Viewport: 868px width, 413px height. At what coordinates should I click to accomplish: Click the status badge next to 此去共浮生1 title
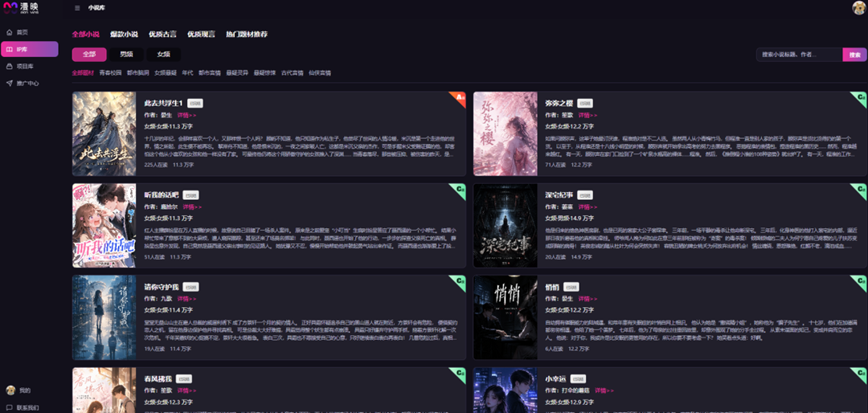pos(194,104)
